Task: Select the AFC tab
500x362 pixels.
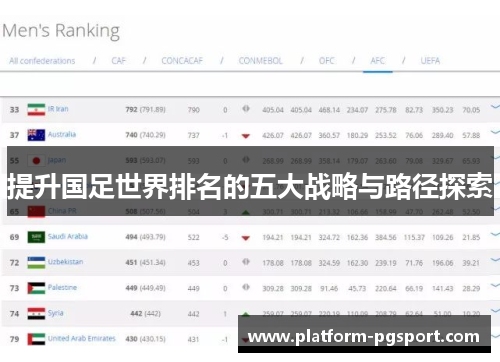Action: [x=378, y=61]
